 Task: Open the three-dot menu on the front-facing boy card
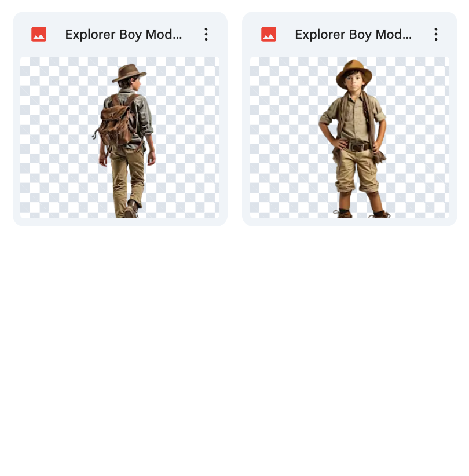[436, 34]
